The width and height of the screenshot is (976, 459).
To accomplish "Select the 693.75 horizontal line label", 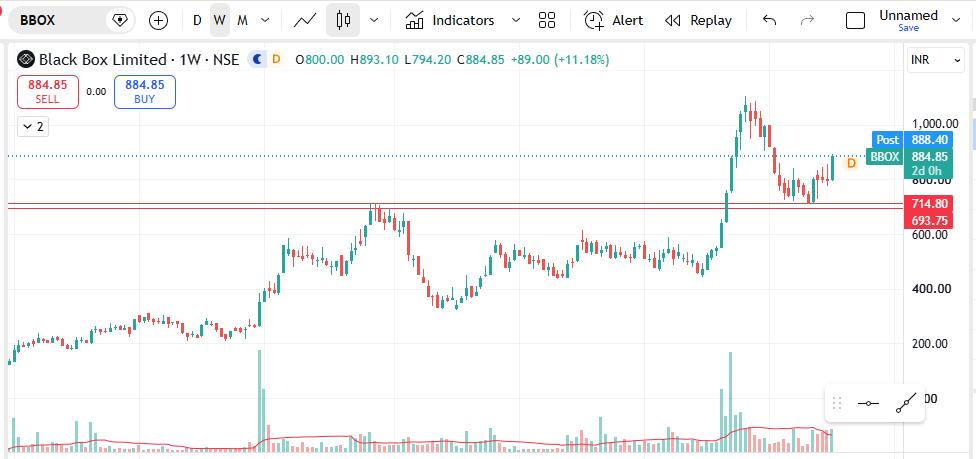I will (929, 220).
